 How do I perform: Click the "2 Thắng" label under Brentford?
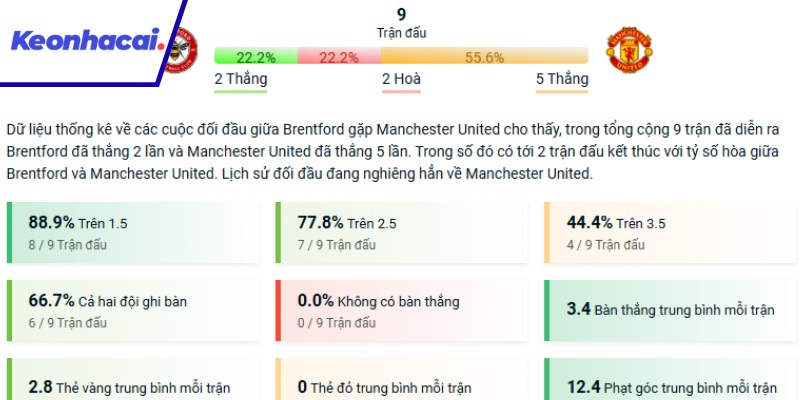239,79
